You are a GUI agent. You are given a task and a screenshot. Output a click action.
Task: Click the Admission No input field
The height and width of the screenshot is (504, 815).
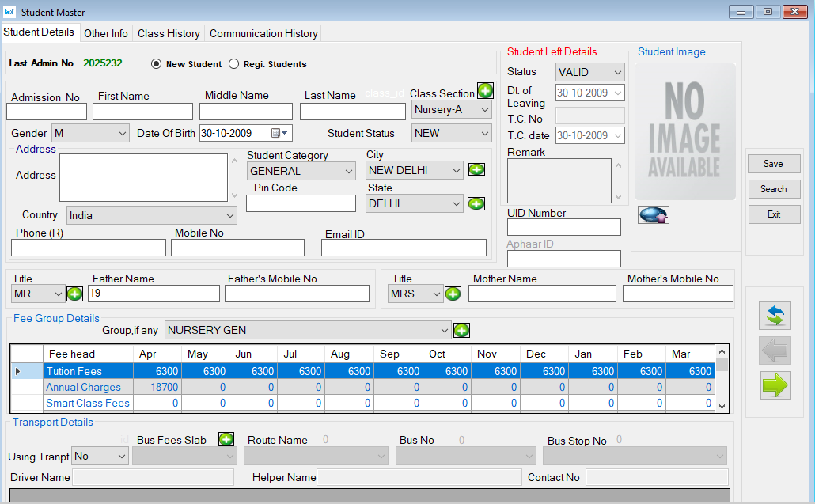point(47,112)
